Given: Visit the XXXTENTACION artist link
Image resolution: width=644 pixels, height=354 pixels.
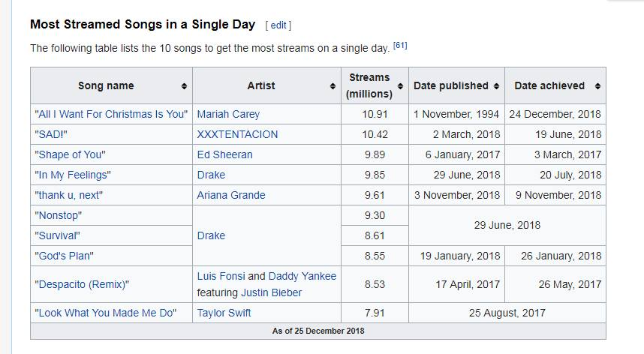Looking at the screenshot, I should coord(237,134).
